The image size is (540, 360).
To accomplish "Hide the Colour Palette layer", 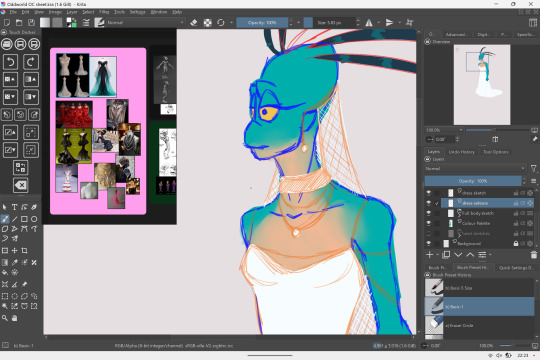I will tap(428, 223).
